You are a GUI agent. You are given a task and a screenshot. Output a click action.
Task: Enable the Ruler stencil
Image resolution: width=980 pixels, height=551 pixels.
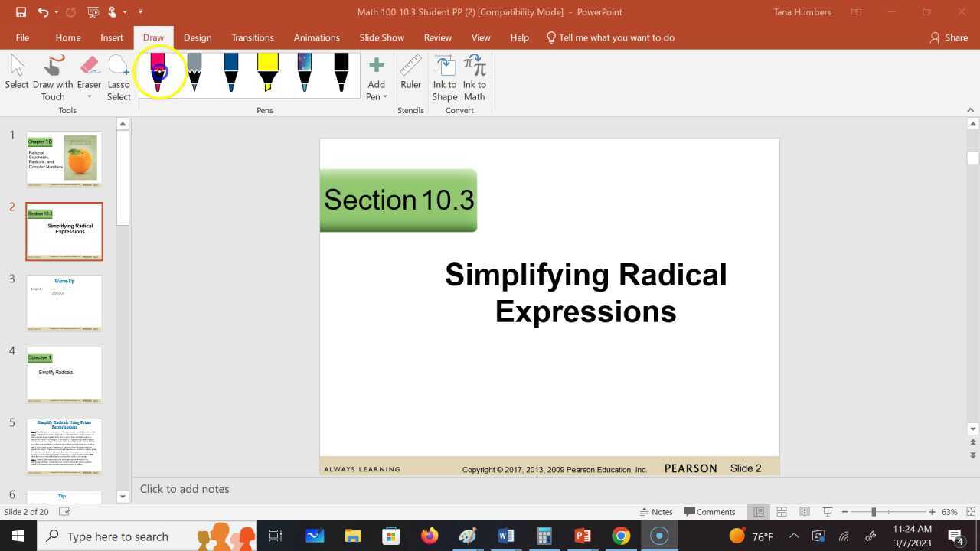(410, 74)
